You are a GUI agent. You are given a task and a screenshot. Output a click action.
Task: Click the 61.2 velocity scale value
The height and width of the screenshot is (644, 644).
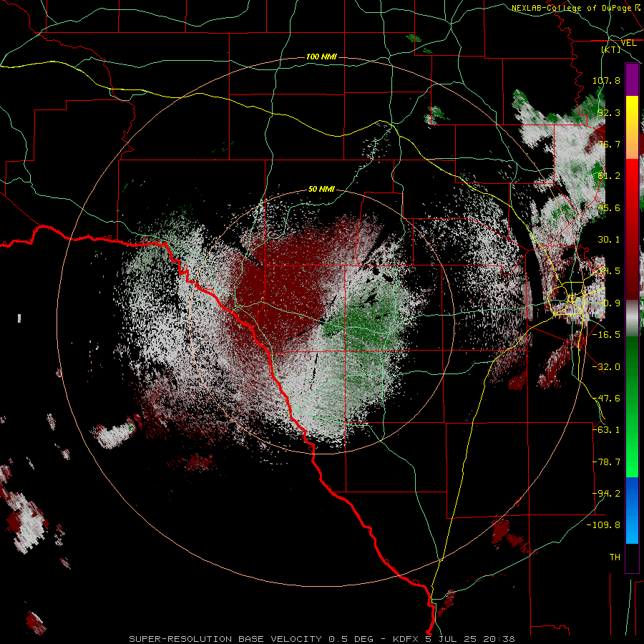point(609,176)
